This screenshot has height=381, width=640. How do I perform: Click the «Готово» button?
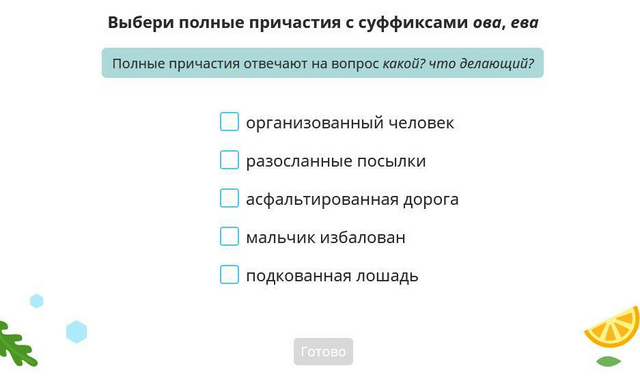(x=323, y=352)
